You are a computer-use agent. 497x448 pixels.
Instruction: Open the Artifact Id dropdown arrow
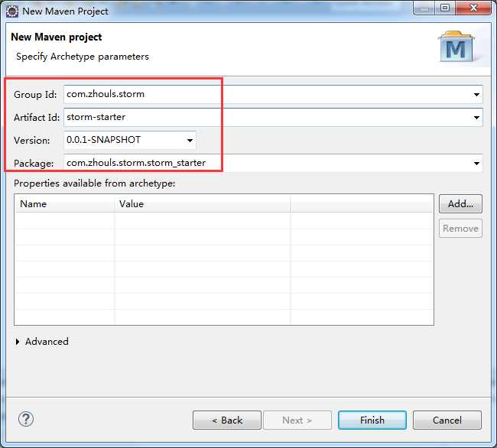(x=476, y=118)
